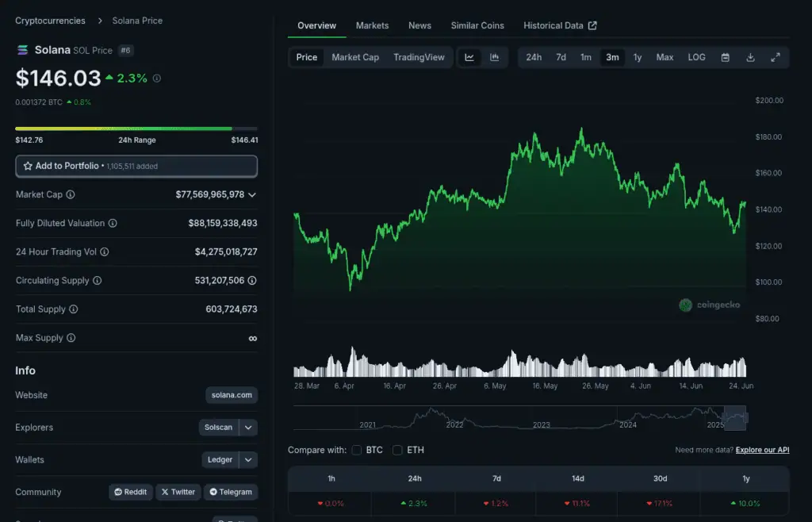The image size is (812, 522).
Task: Open the Reddit community link
Action: point(131,492)
